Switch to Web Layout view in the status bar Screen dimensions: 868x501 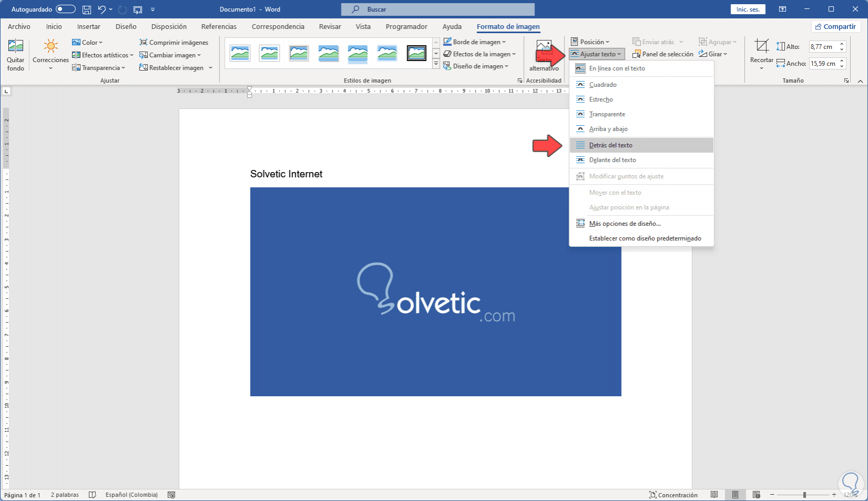click(x=756, y=495)
